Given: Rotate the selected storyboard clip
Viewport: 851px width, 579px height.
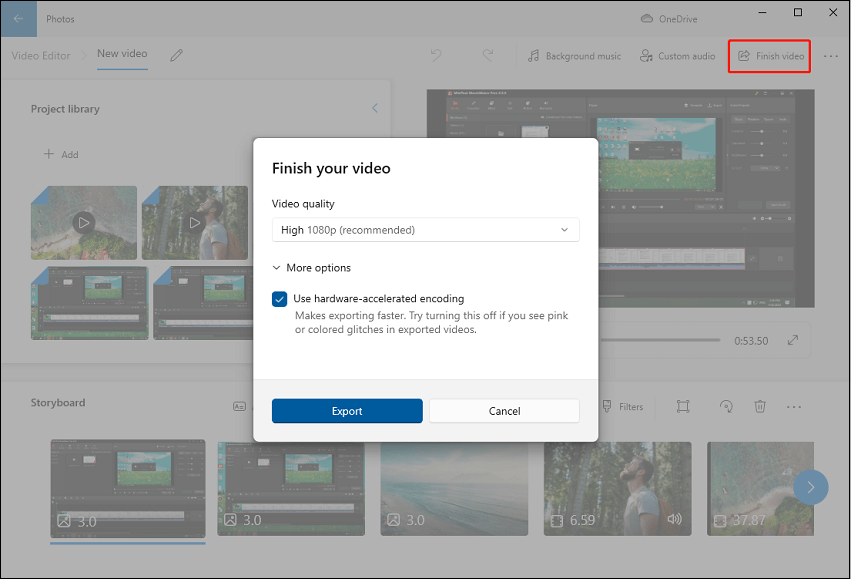Looking at the screenshot, I should point(726,406).
